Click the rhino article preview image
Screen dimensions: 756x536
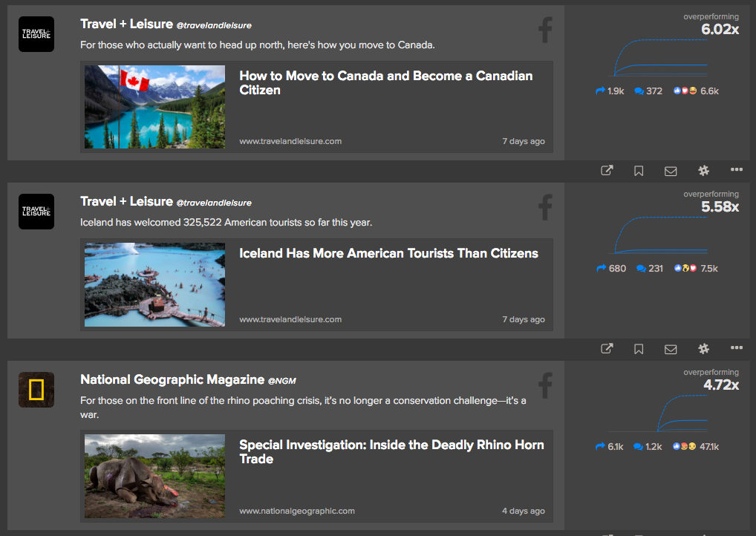point(154,476)
